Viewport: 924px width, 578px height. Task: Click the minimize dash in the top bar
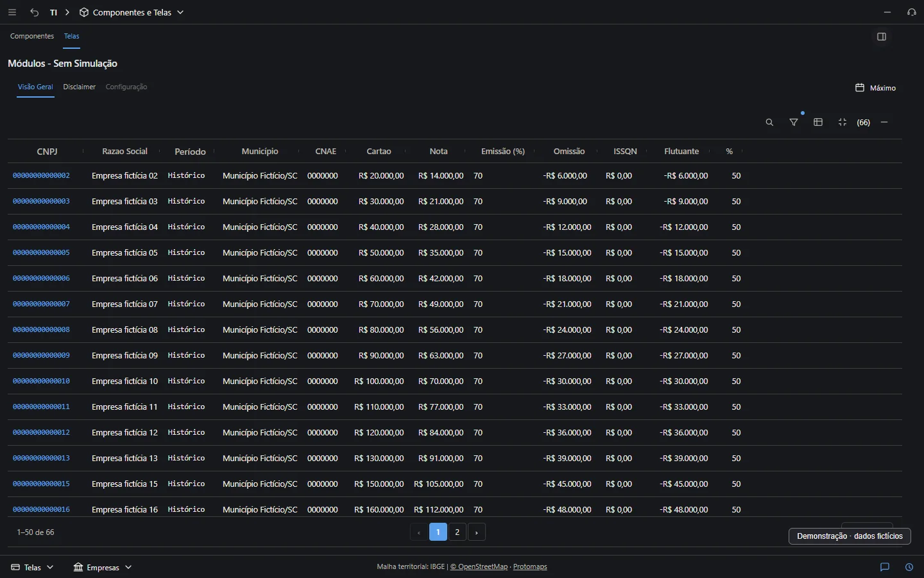pyautogui.click(x=887, y=12)
